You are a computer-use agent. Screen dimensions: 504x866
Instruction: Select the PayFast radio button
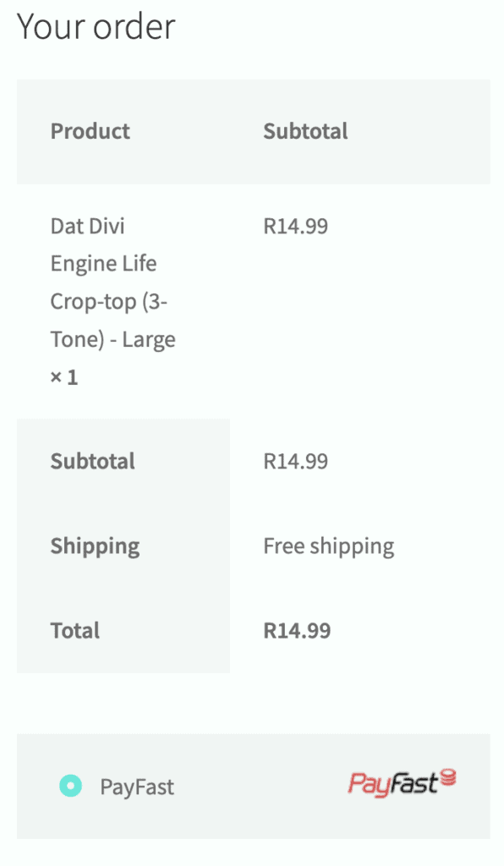71,786
